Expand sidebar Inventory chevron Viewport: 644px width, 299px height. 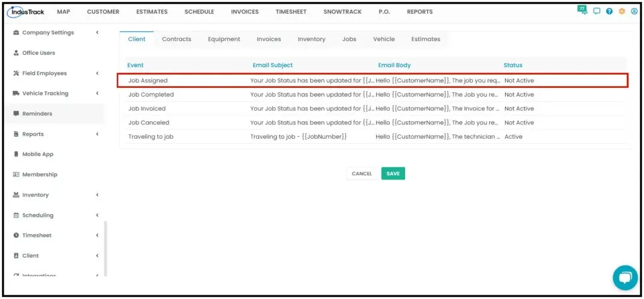(x=97, y=195)
